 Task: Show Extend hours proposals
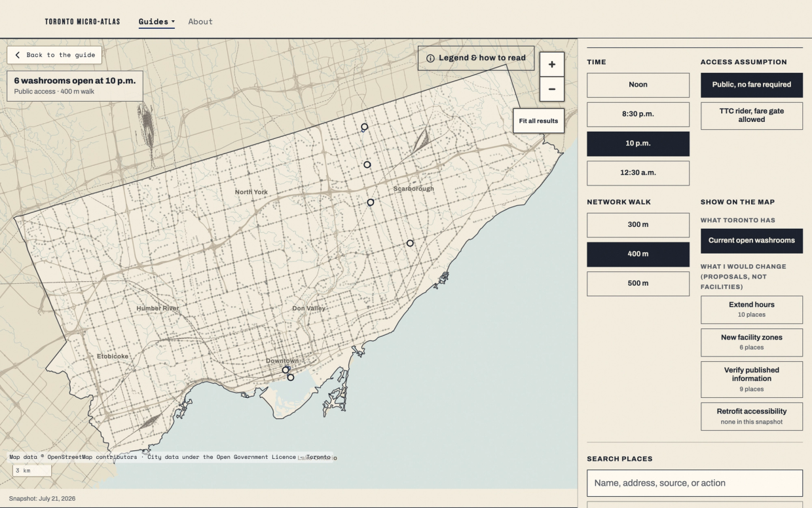[x=752, y=309]
